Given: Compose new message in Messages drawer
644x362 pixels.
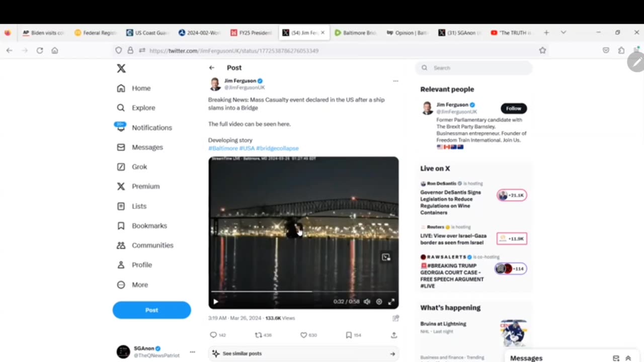Looking at the screenshot, I should coord(616,358).
